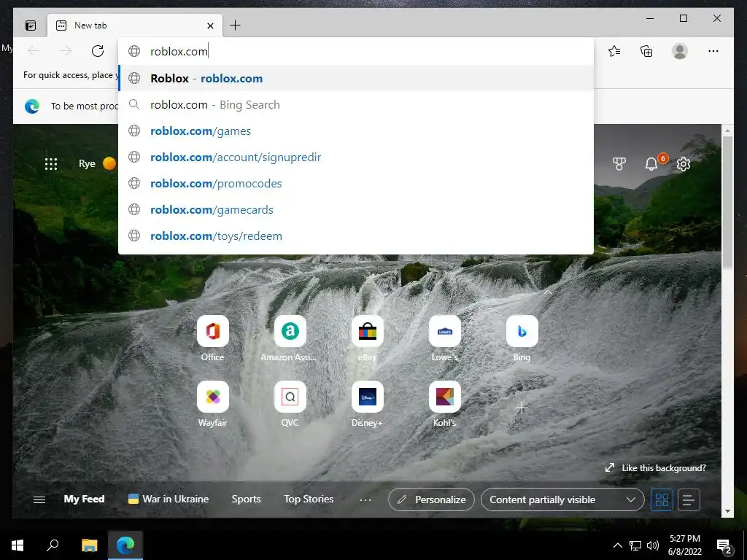Select the Top Stories tab
The height and width of the screenshot is (560, 747).
click(309, 499)
